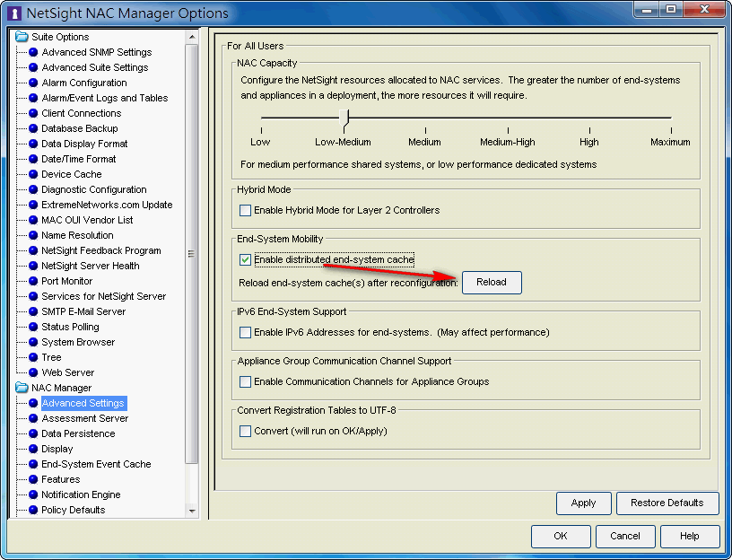Click the bullet icon next to ExtremeNetworks.com Update
This screenshot has height=560, width=732.
point(33,205)
